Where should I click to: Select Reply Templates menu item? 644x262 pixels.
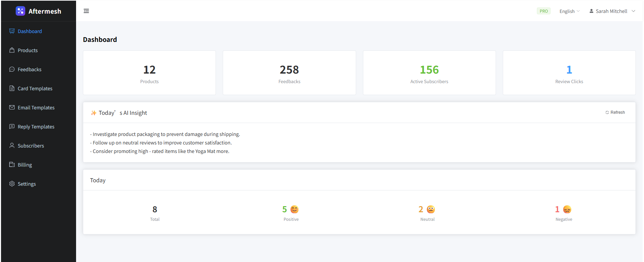pyautogui.click(x=39, y=126)
